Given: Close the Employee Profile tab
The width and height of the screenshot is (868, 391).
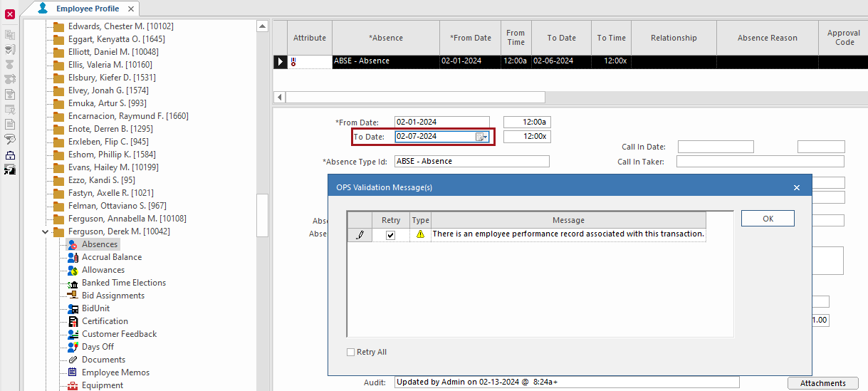Looking at the screenshot, I should (131, 9).
